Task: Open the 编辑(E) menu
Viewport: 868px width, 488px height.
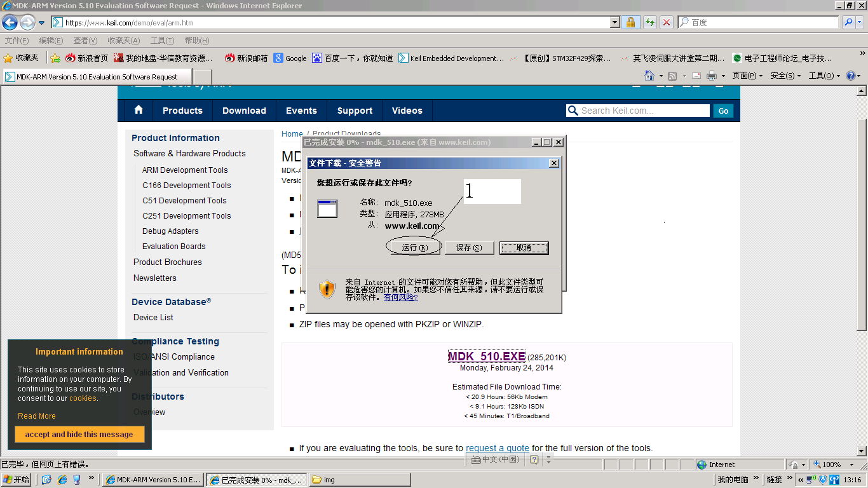Action: pos(51,41)
